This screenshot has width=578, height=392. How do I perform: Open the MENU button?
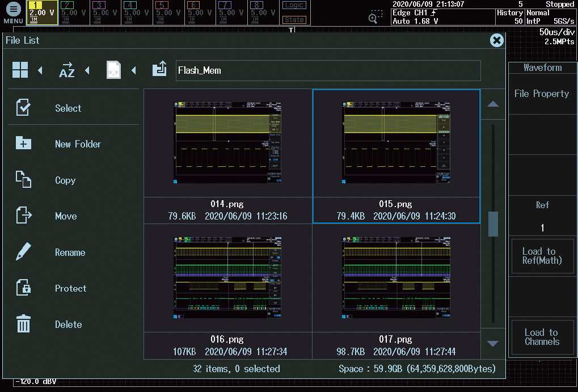coord(13,12)
